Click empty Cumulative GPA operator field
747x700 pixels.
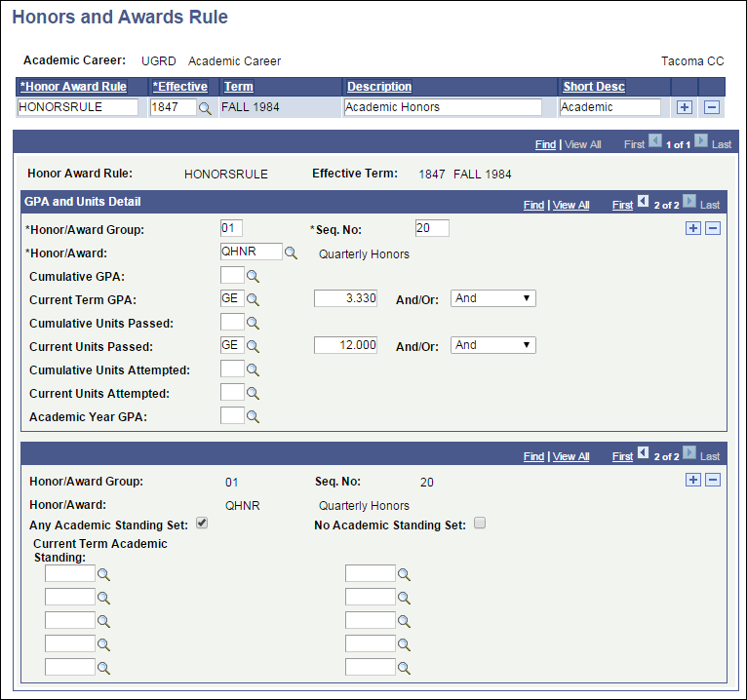[232, 275]
